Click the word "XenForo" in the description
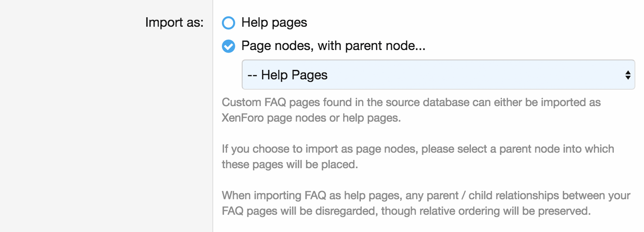The height and width of the screenshot is (232, 644). click(243, 118)
